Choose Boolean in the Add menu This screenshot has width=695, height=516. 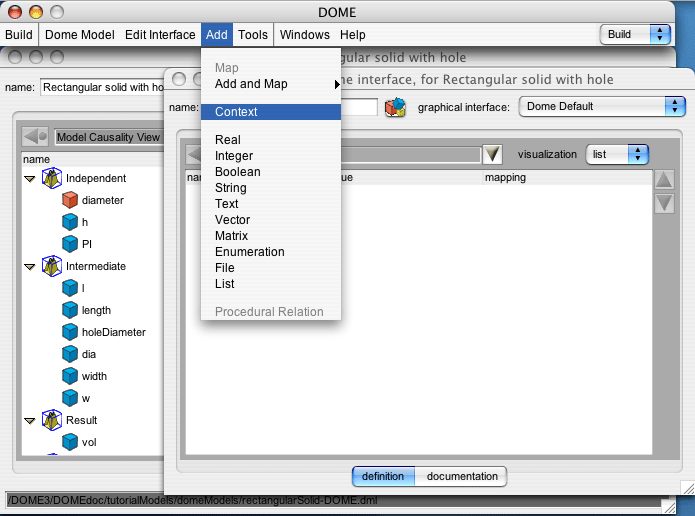(271, 172)
